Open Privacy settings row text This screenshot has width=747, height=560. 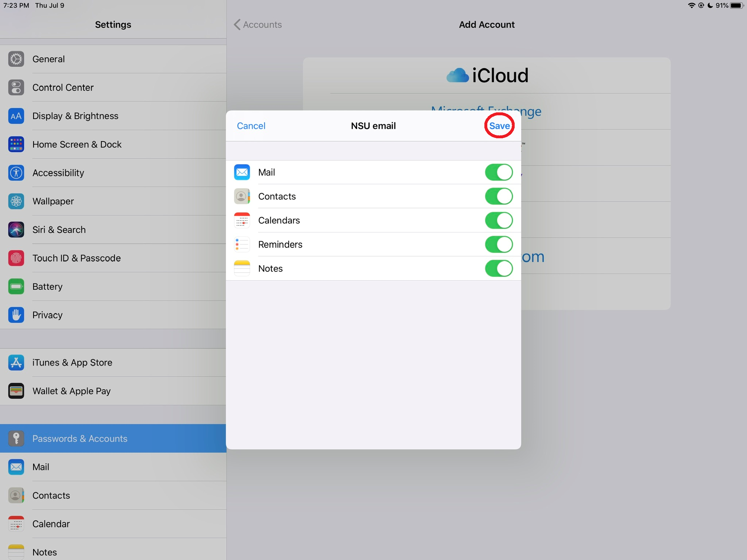click(x=47, y=315)
